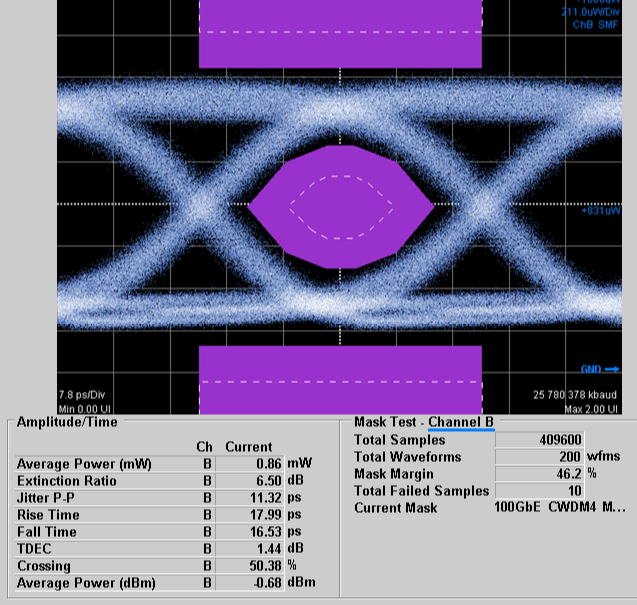Click the Total Samples value field

[539, 440]
